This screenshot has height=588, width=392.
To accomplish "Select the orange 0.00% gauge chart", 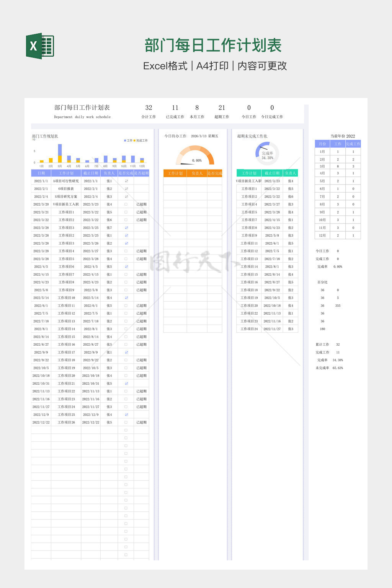I will coord(195,155).
